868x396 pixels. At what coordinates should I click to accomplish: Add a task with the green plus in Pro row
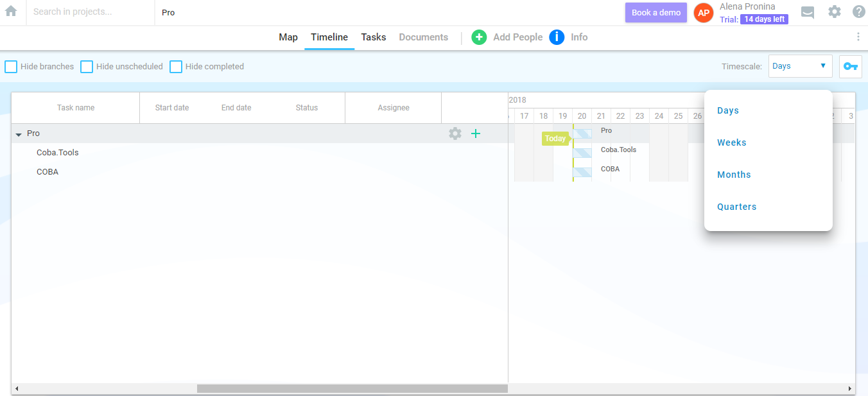(476, 133)
